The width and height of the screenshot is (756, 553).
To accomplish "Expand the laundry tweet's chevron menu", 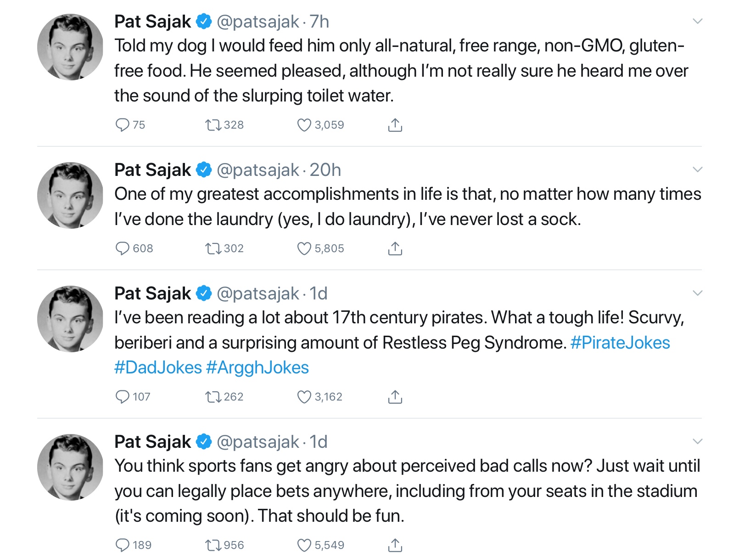I will pos(697,169).
